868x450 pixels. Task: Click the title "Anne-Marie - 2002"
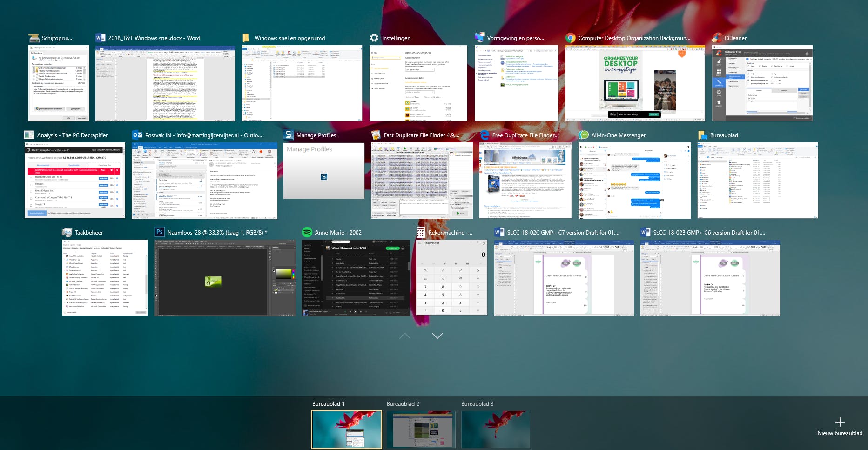(338, 233)
